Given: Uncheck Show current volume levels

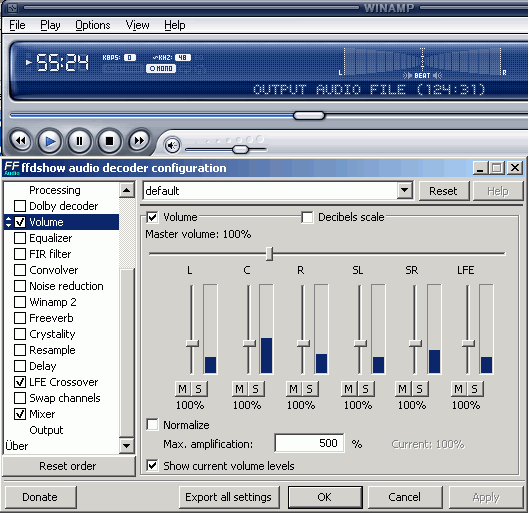Looking at the screenshot, I should [152, 466].
